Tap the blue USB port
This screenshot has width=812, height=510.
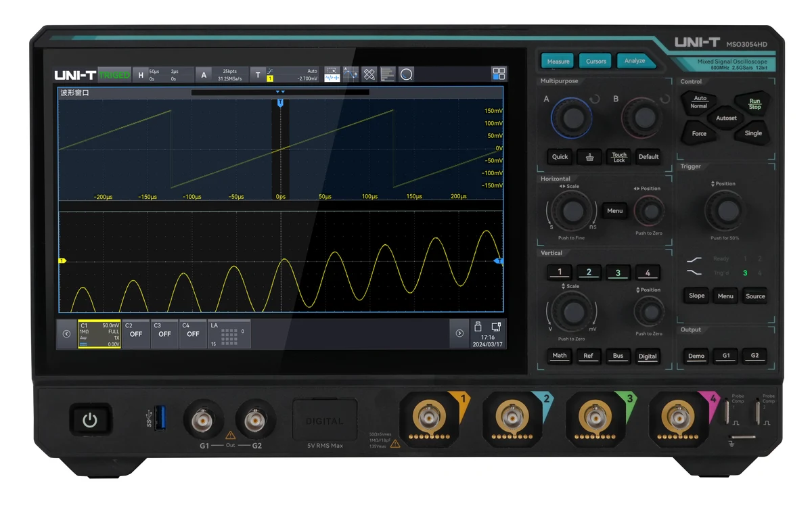pyautogui.click(x=160, y=417)
